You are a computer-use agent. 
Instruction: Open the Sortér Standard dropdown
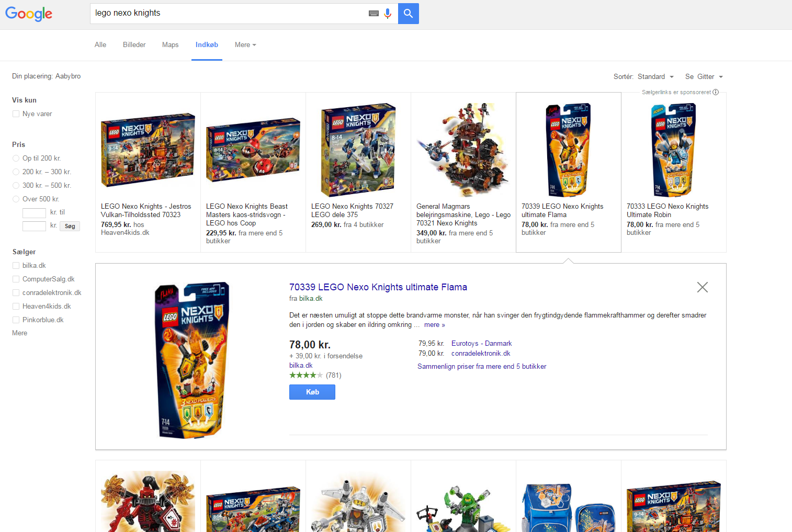tap(655, 77)
